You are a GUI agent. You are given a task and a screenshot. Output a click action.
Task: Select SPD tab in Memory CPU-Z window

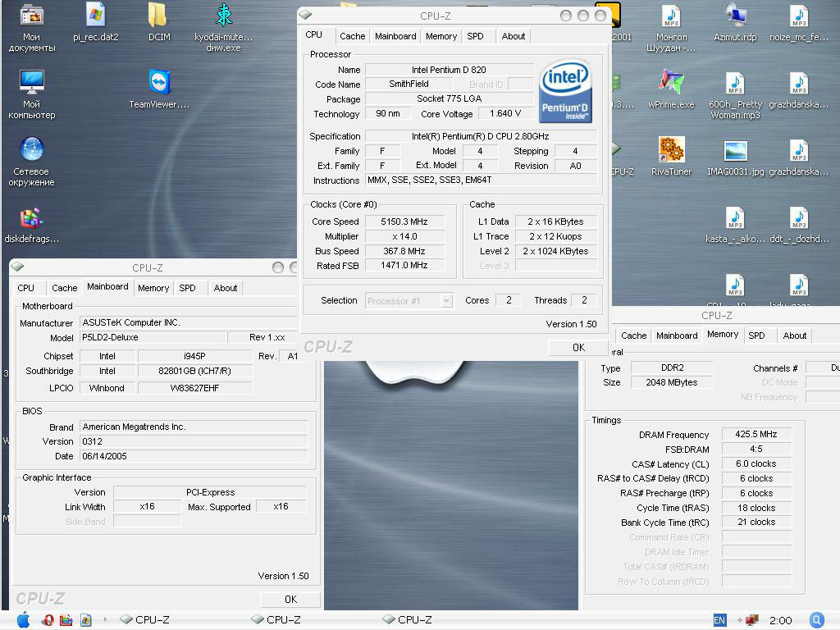[x=756, y=336]
